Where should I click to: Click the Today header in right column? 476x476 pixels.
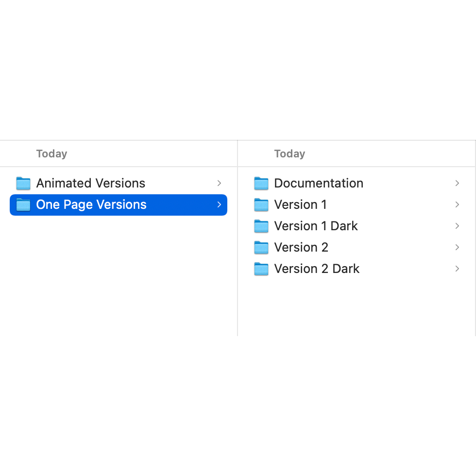289,153
